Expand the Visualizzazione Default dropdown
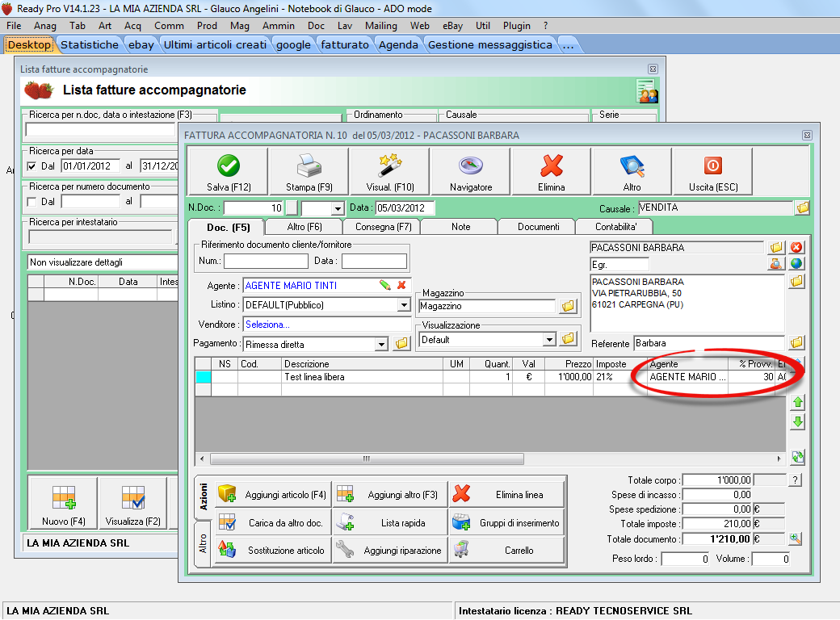Viewport: 840px width, 620px height. (x=549, y=340)
